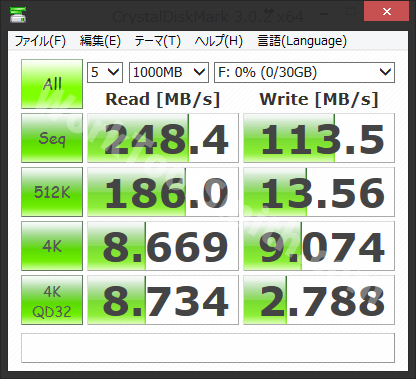
Task: Open the ファイル(F) menu
Action: pyautogui.click(x=40, y=41)
